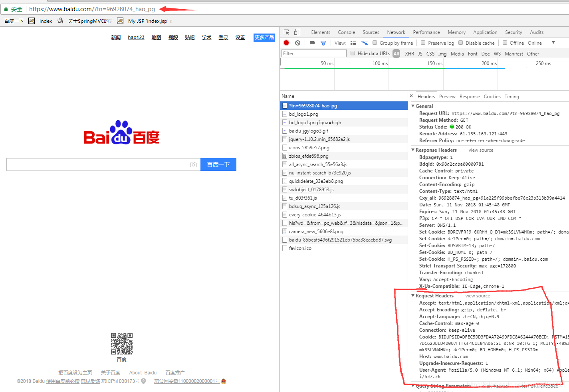Click the green secure lock icon in address bar
Image resolution: width=569 pixels, height=392 pixels.
[6, 9]
